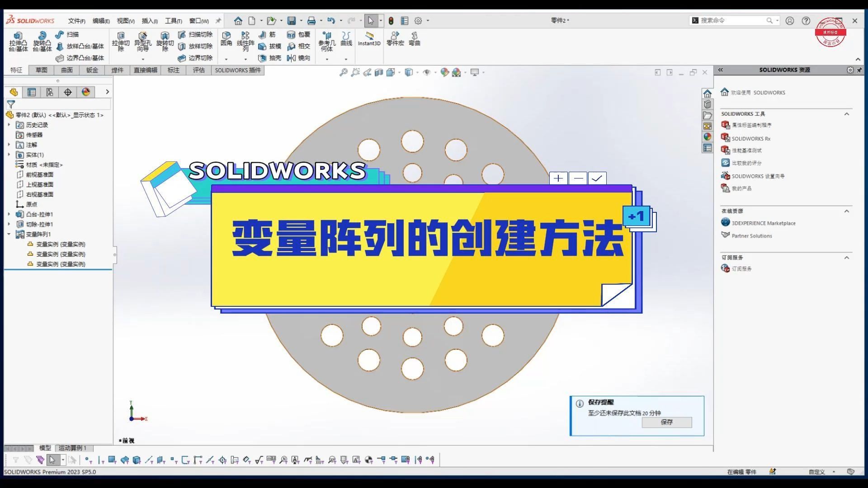868x488 pixels.
Task: Open the 编辑(E) menu
Action: tap(101, 21)
